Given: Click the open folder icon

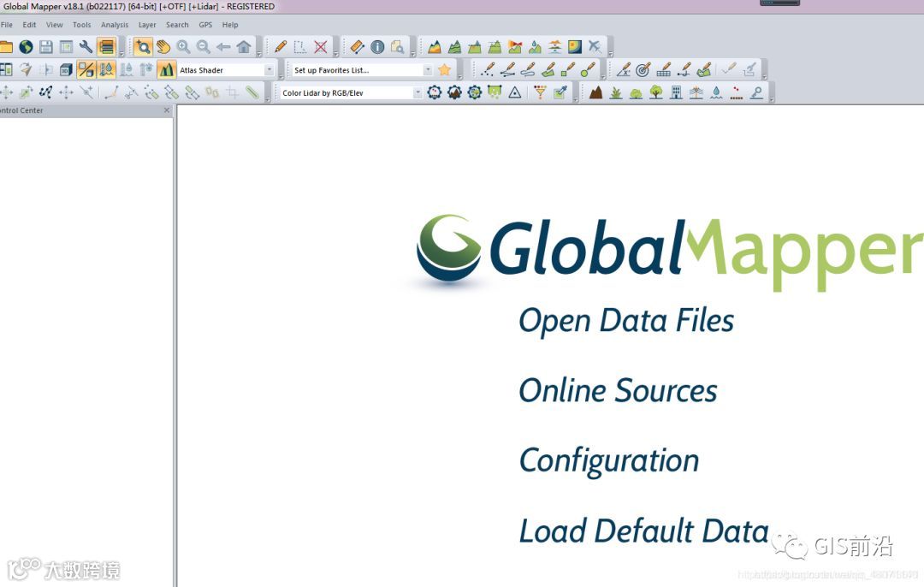Looking at the screenshot, I should click(6, 46).
